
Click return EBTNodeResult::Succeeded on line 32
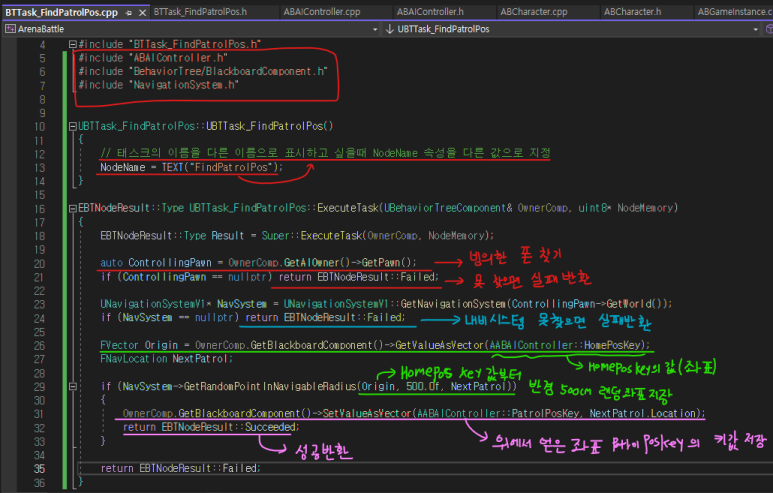click(x=211, y=427)
